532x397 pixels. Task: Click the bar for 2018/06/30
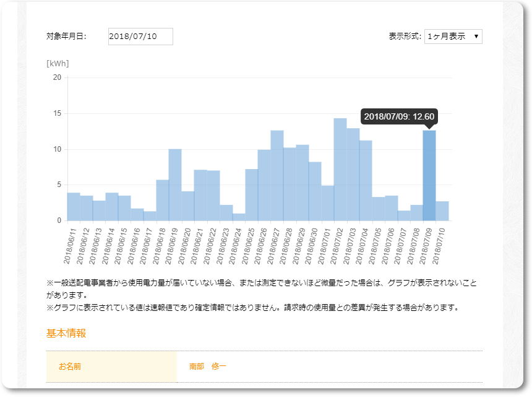pyautogui.click(x=315, y=191)
